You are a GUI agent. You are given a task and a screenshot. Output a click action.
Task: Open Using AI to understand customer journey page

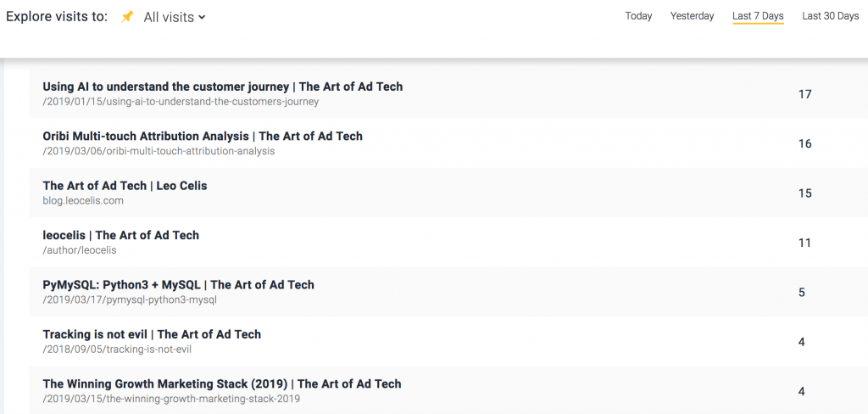click(448, 93)
